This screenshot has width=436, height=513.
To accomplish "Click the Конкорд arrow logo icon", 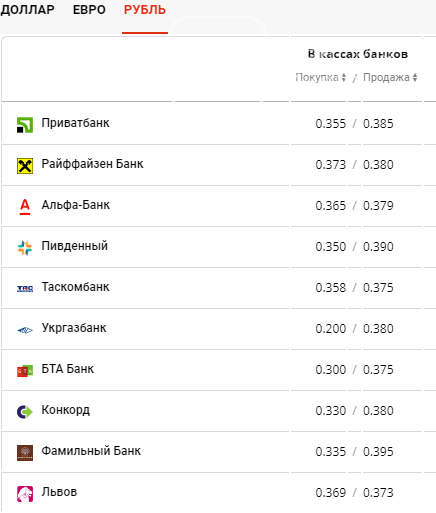I will click(25, 412).
